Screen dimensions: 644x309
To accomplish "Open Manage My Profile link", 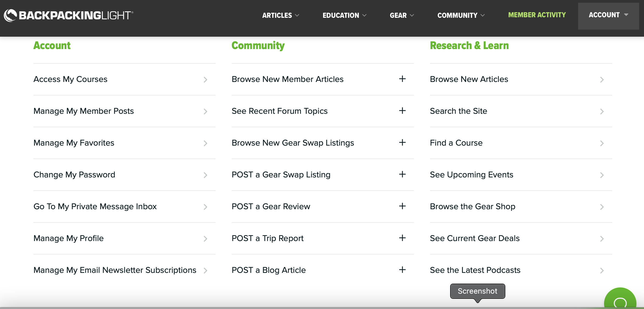I will 69,238.
